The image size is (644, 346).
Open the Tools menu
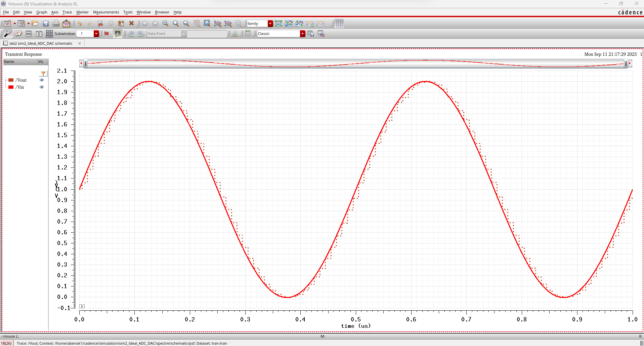(x=128, y=12)
